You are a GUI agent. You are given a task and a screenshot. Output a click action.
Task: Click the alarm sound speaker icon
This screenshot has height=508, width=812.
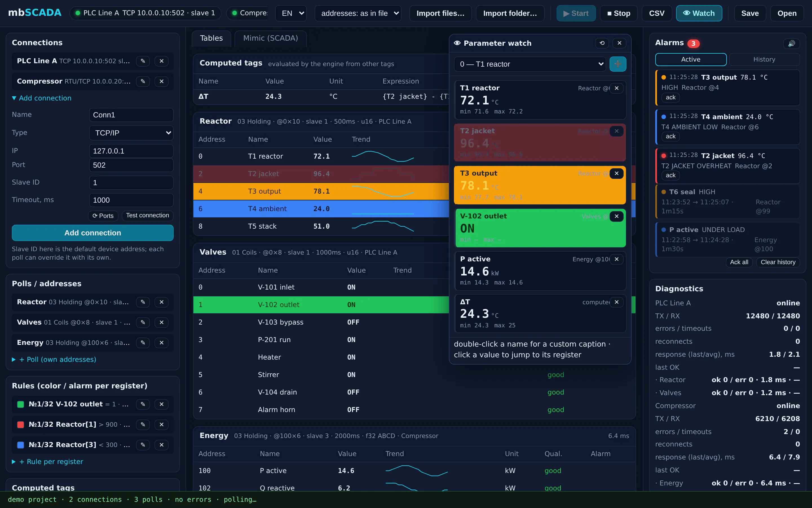(x=791, y=43)
